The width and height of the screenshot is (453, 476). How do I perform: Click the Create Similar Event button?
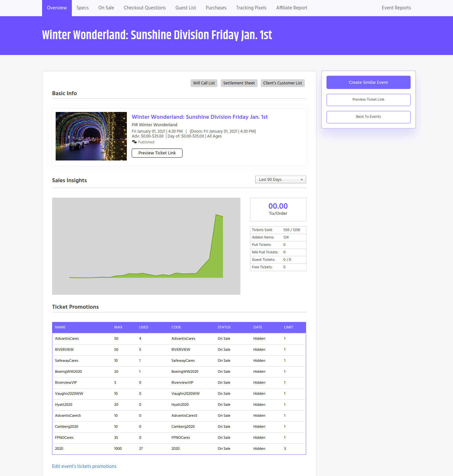click(x=369, y=83)
